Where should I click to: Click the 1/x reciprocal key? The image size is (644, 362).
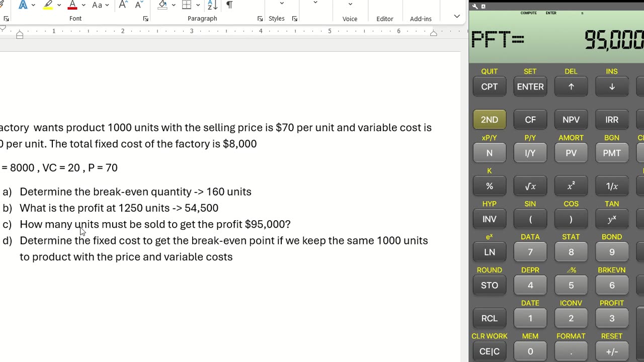tap(612, 186)
